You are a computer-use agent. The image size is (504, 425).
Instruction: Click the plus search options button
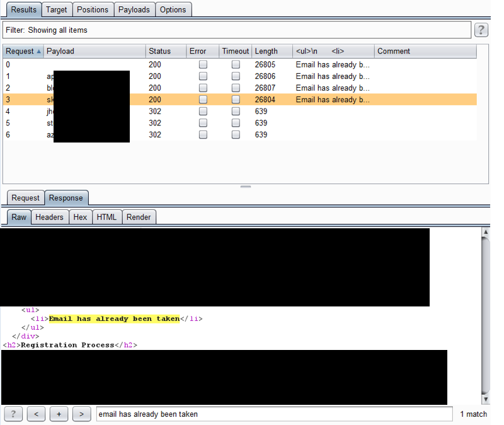(59, 414)
